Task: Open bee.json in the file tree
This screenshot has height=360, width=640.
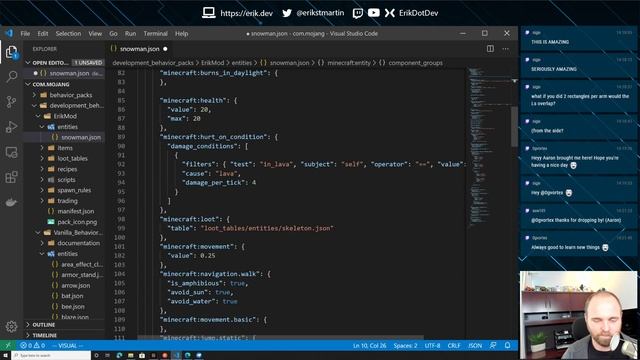Action: click(73, 307)
